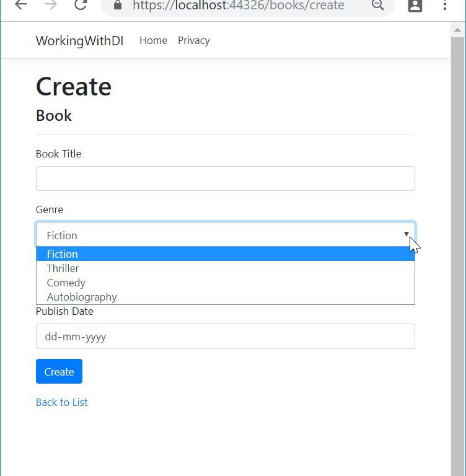Screen dimensions: 466x476
Task: Click the address bar URL text
Action: click(x=239, y=6)
